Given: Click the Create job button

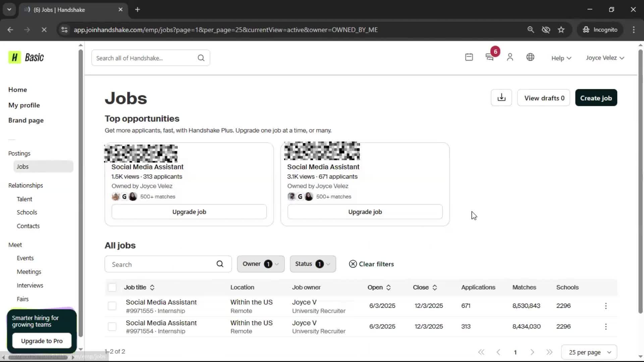Looking at the screenshot, I should [596, 98].
